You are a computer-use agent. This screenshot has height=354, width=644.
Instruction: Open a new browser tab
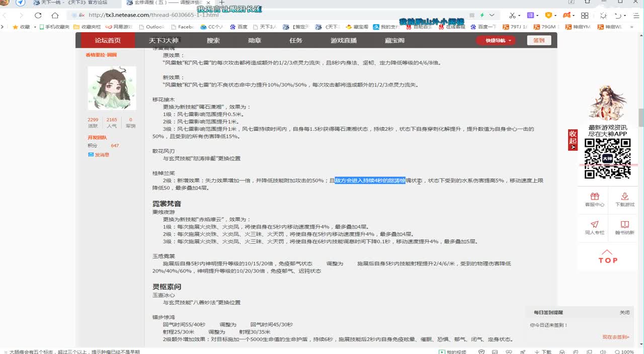coord(221,3)
